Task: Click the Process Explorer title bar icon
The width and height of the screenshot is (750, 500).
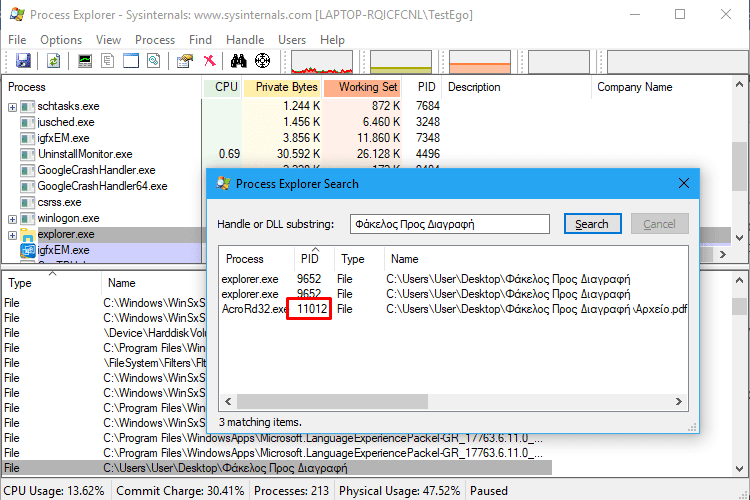Action: pyautogui.click(x=17, y=14)
